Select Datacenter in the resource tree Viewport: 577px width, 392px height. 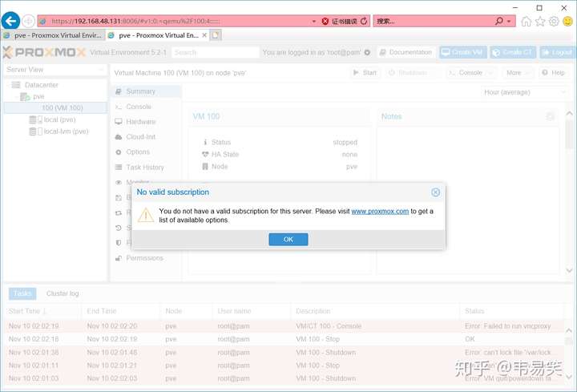click(x=41, y=85)
